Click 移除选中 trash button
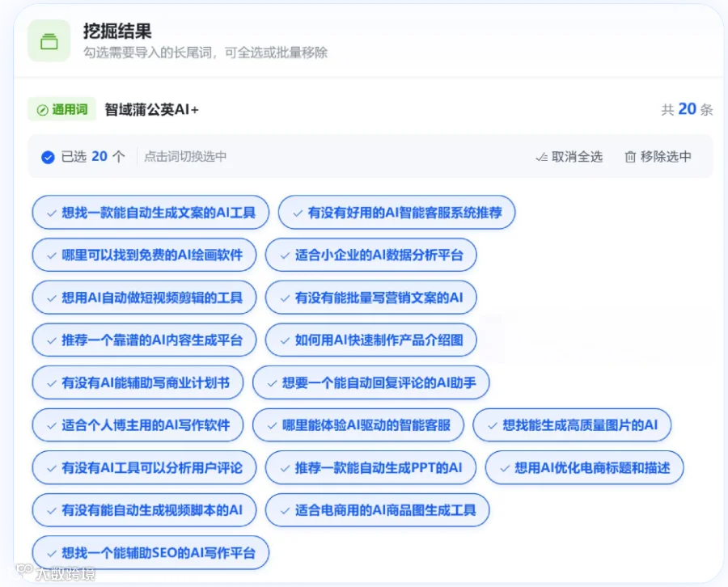 click(658, 157)
